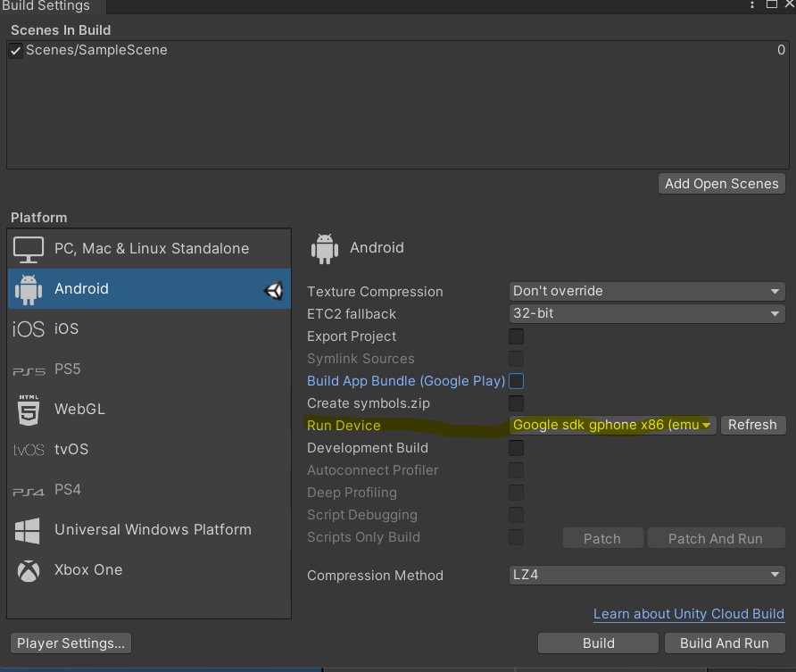The width and height of the screenshot is (796, 672).
Task: Select the PS4 platform icon
Action: click(x=29, y=492)
